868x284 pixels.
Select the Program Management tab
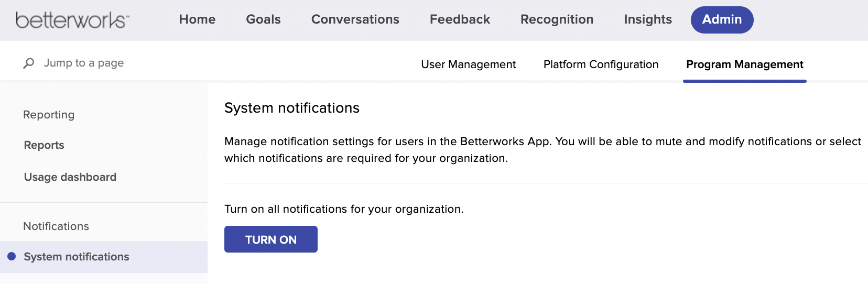[744, 64]
